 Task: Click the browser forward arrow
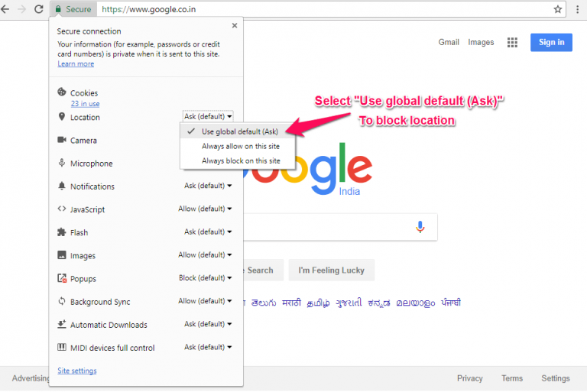coord(21,9)
